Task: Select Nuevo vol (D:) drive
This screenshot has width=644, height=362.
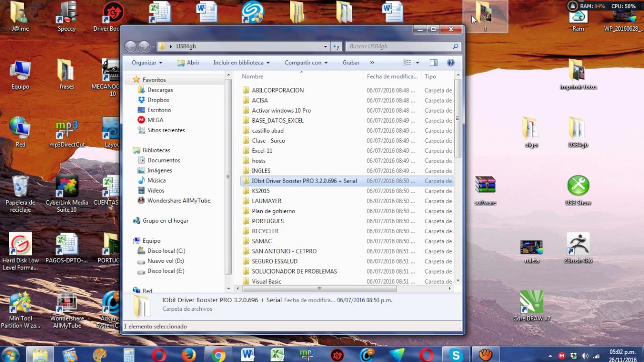Action: [x=166, y=261]
